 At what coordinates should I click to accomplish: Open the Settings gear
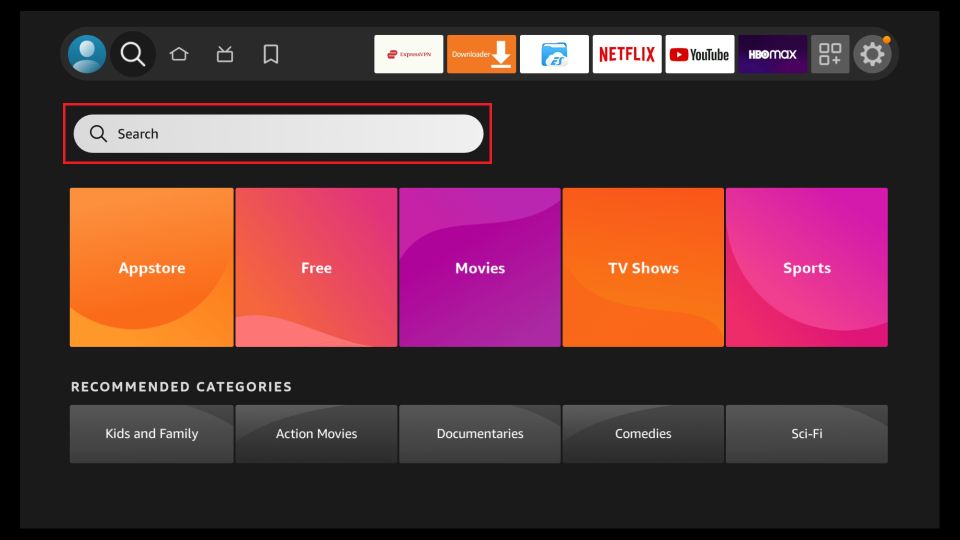coord(872,54)
